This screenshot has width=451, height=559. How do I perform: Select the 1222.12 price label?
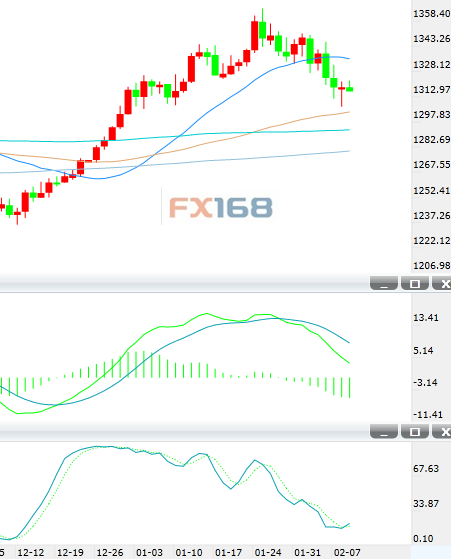(x=431, y=240)
